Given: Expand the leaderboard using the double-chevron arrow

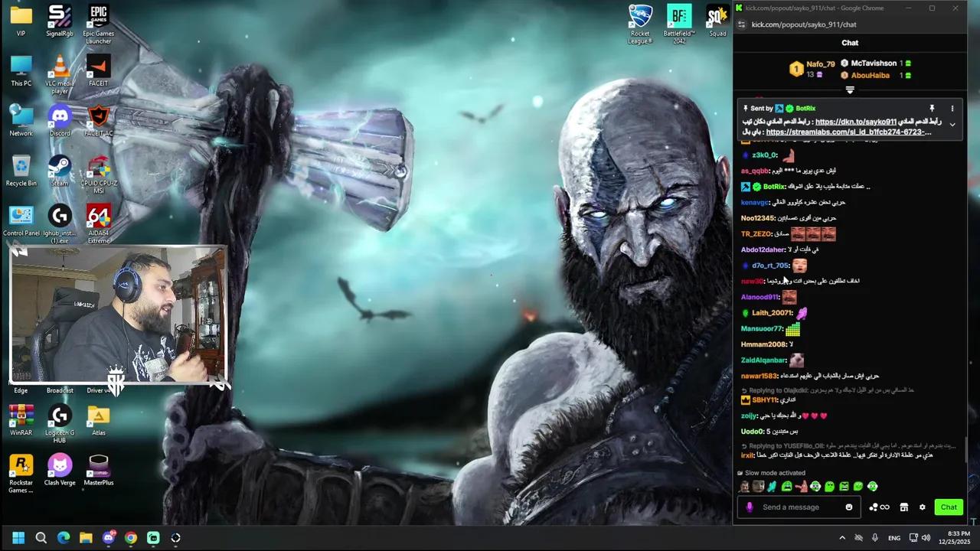Looking at the screenshot, I should coord(850,90).
